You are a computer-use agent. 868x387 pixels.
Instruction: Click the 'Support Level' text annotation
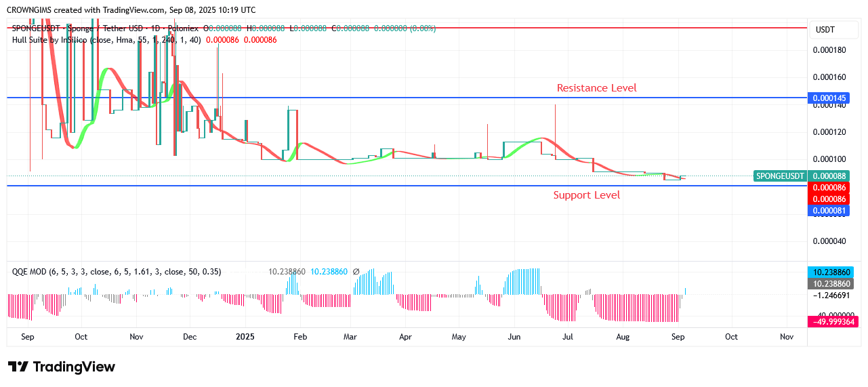(586, 195)
